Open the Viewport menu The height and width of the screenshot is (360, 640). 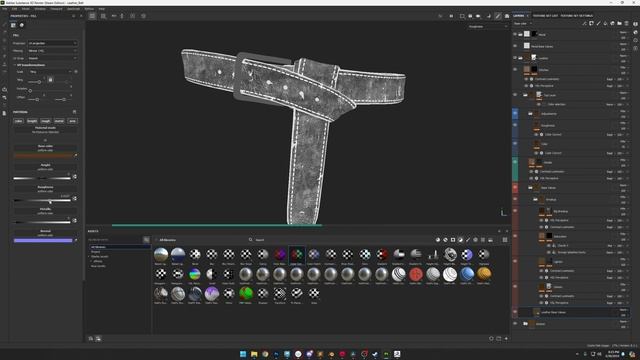coord(56,9)
